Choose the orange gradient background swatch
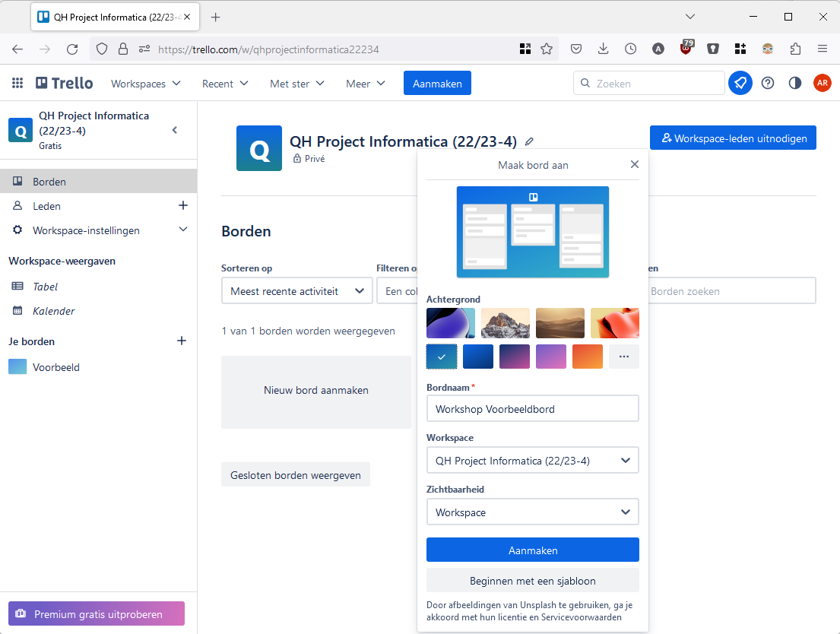840x634 pixels. 588,357
